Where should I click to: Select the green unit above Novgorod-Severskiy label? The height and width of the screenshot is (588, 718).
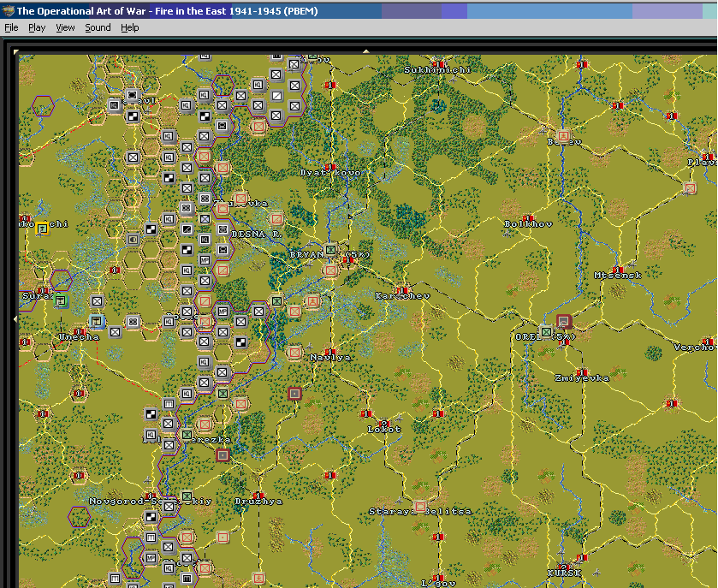tap(187, 496)
